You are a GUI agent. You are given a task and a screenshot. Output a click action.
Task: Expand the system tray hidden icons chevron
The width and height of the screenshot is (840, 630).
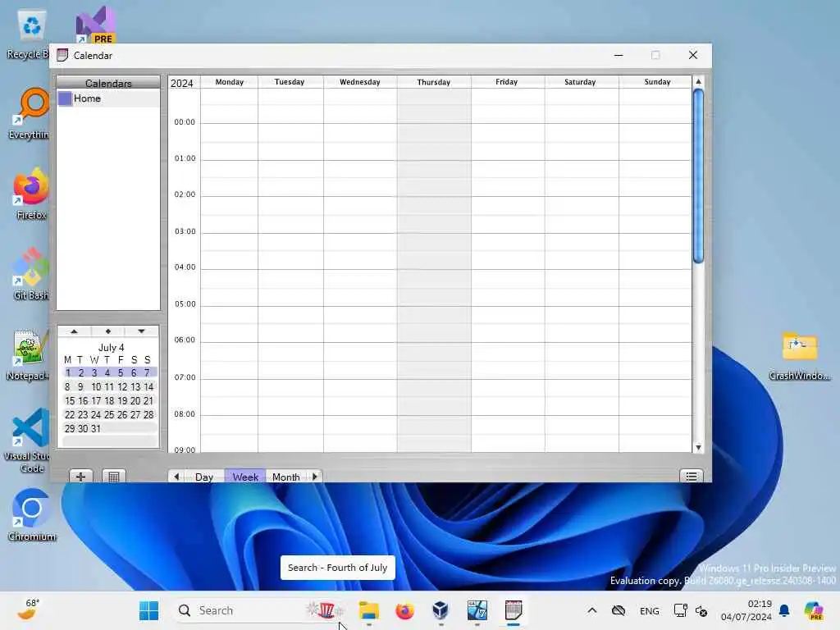592,610
